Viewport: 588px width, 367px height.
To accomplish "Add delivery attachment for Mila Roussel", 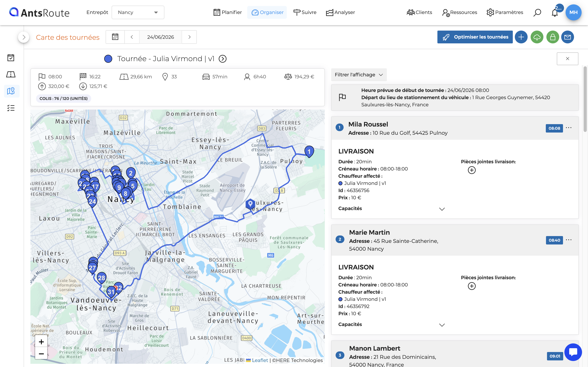I will (472, 170).
